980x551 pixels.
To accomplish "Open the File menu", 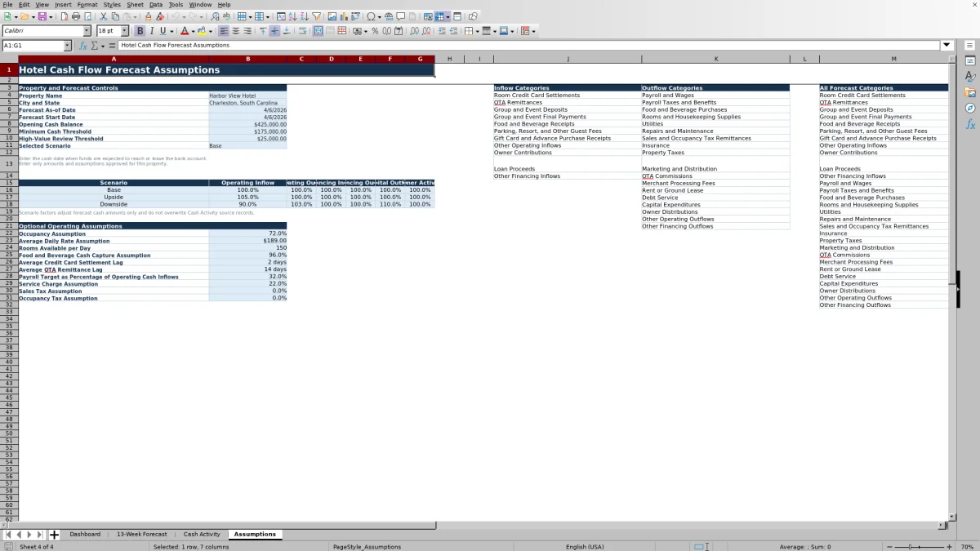I will [x=7, y=4].
